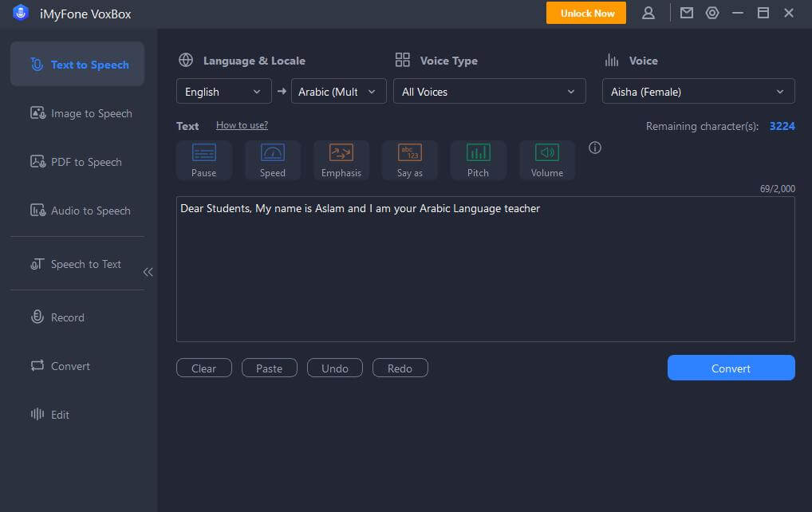Choose the Say as tool

click(x=410, y=160)
